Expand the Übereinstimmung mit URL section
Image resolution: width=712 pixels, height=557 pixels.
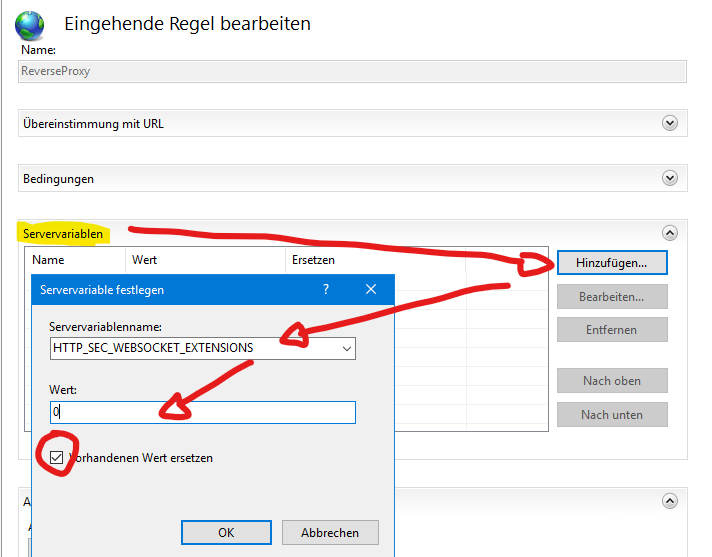pyautogui.click(x=669, y=123)
